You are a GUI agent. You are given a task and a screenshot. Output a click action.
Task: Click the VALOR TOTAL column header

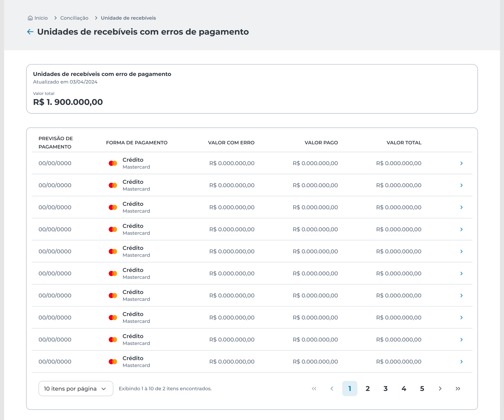(x=404, y=143)
